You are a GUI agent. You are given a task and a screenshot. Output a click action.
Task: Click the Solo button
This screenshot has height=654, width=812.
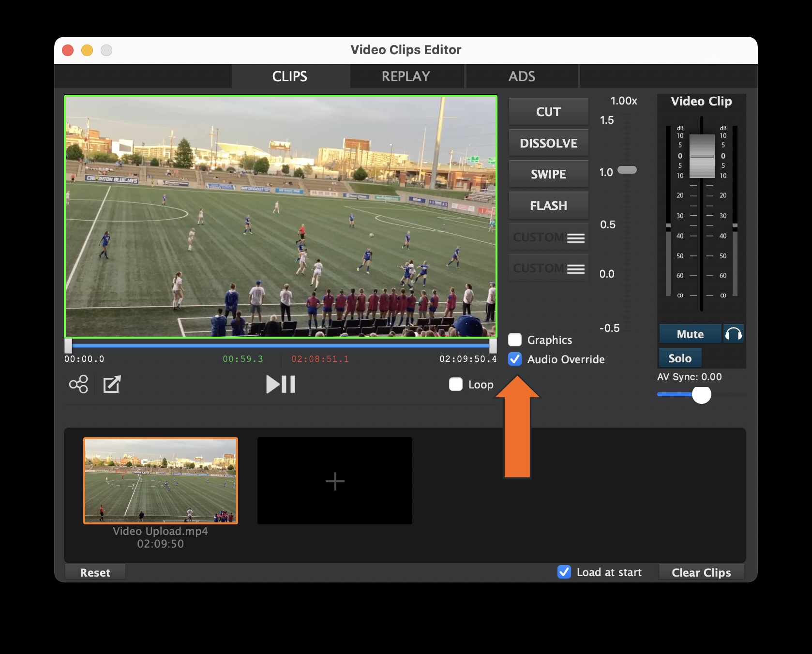tap(680, 358)
